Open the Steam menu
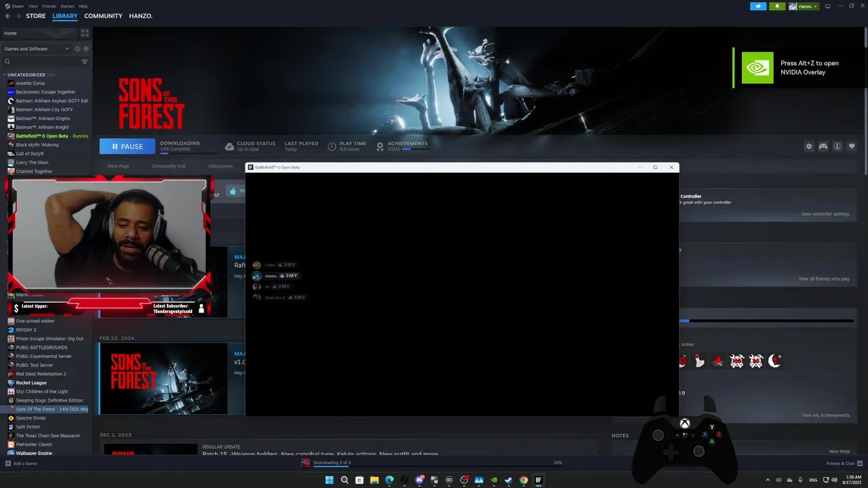868x488 pixels. 18,6
